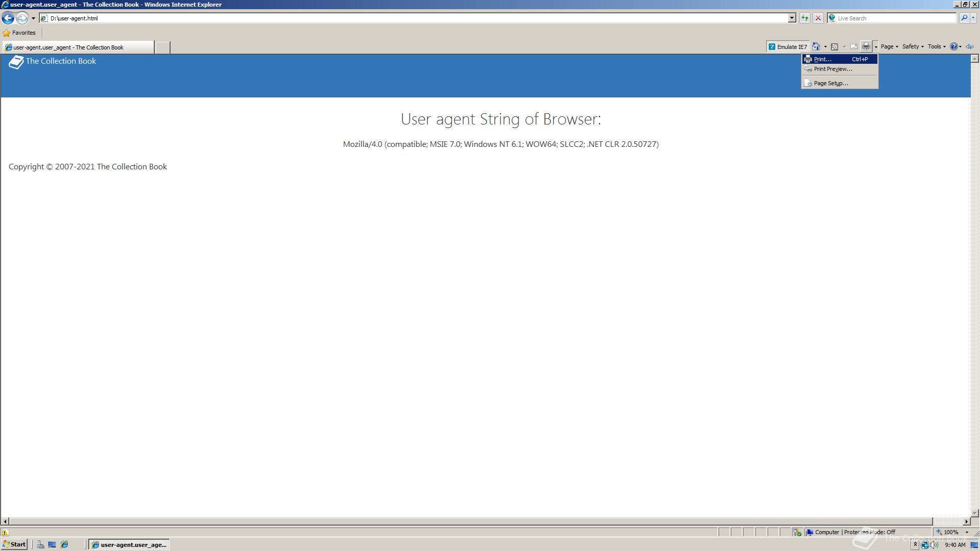Show hidden tray icons chevron
Image resolution: width=980 pixels, height=551 pixels.
coord(915,545)
